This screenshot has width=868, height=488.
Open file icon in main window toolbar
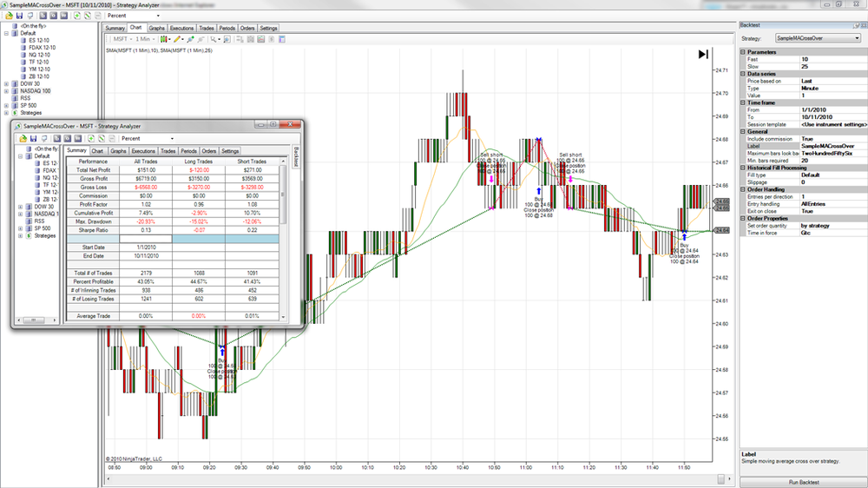(x=9, y=16)
